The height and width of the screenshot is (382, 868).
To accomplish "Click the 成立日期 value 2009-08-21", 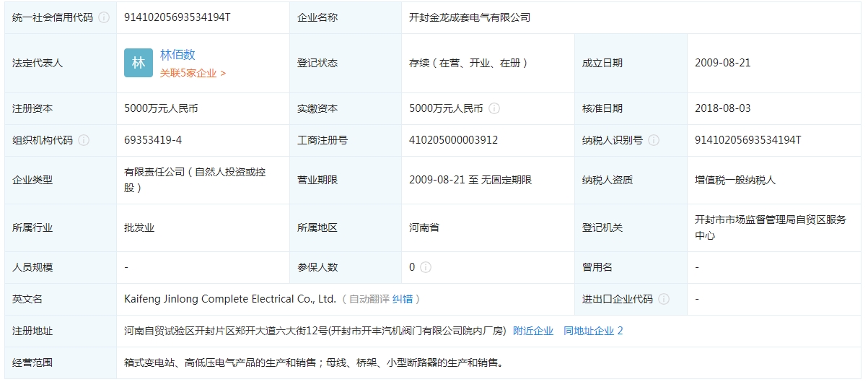I will pos(723,63).
